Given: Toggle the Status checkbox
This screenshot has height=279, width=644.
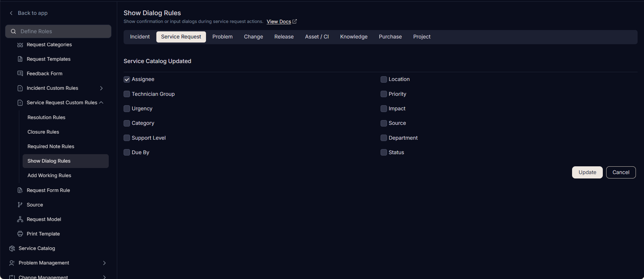Looking at the screenshot, I should [x=384, y=152].
